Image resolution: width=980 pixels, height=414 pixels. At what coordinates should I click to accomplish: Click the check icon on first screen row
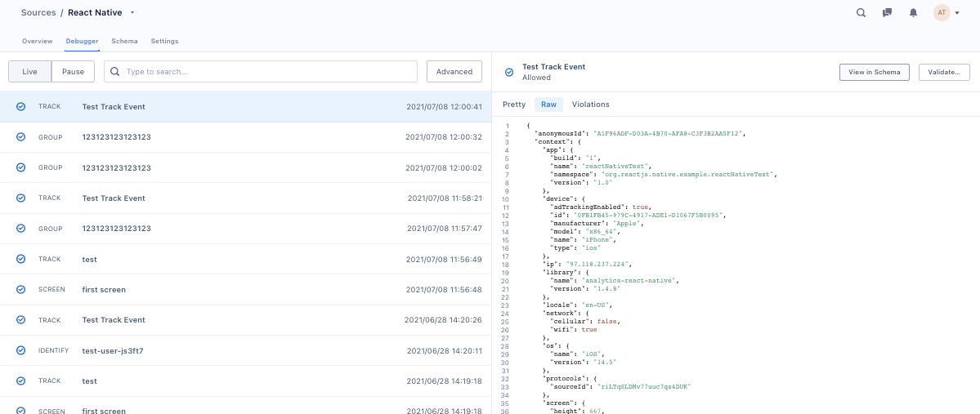tap(20, 289)
